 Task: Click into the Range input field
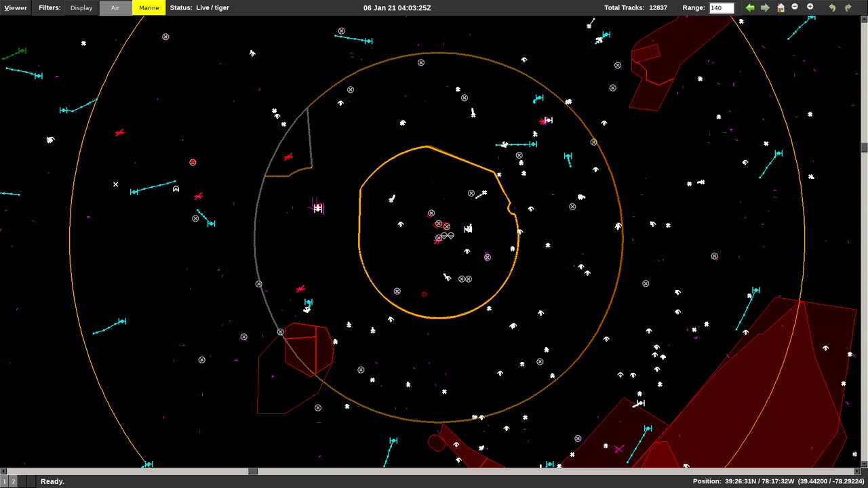tap(722, 7)
